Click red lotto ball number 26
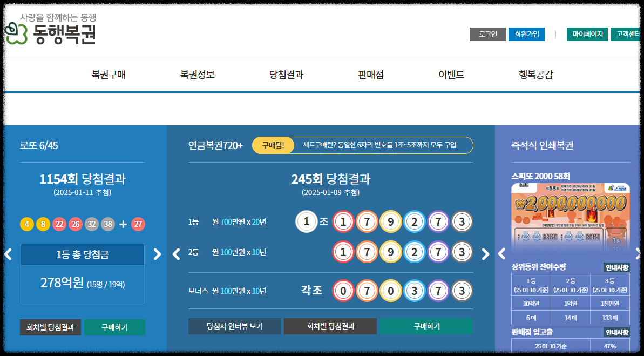 (x=75, y=224)
